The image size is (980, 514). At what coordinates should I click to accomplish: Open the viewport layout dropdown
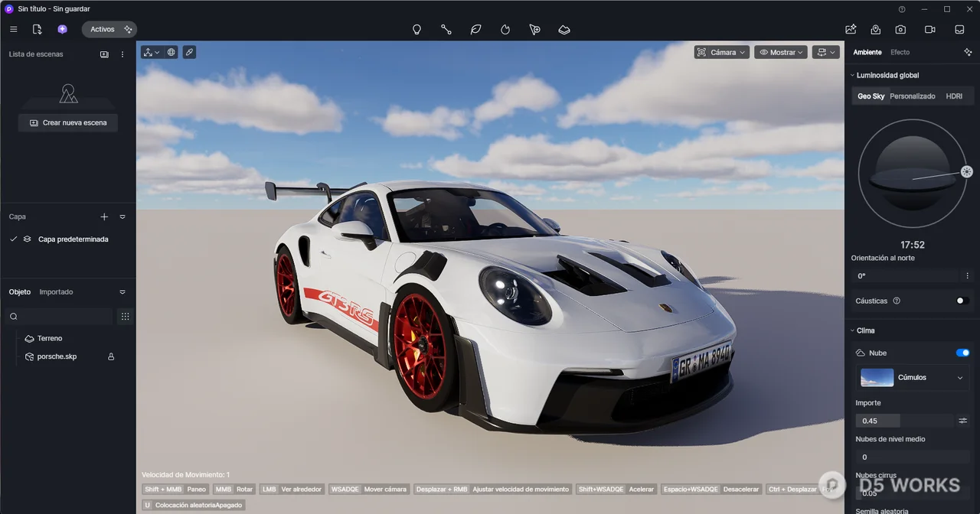(826, 52)
